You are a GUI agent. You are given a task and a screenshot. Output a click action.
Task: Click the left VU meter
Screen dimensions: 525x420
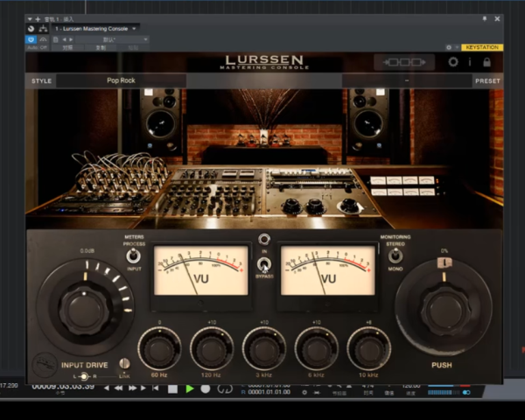pyautogui.click(x=201, y=270)
